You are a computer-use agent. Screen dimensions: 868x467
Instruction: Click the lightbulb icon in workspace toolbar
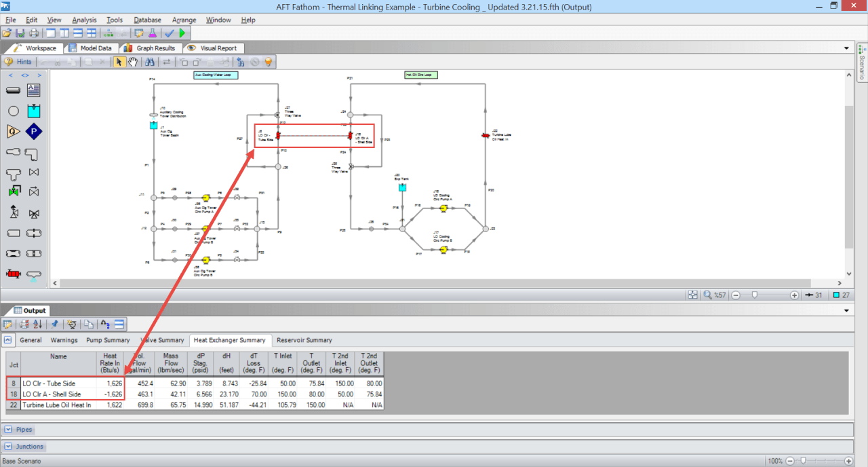pyautogui.click(x=269, y=62)
